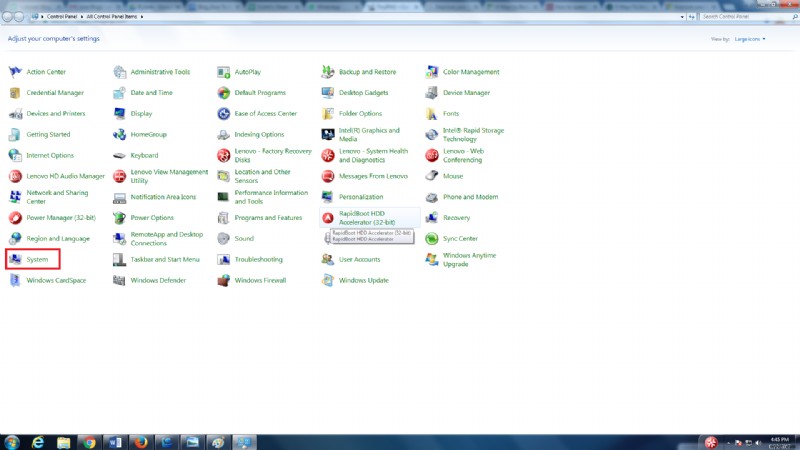800x450 pixels.
Task: Open the Keyboard icon
Action: point(119,156)
